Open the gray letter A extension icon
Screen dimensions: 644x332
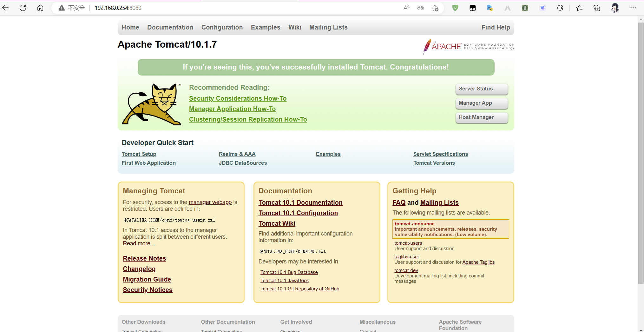click(x=508, y=8)
